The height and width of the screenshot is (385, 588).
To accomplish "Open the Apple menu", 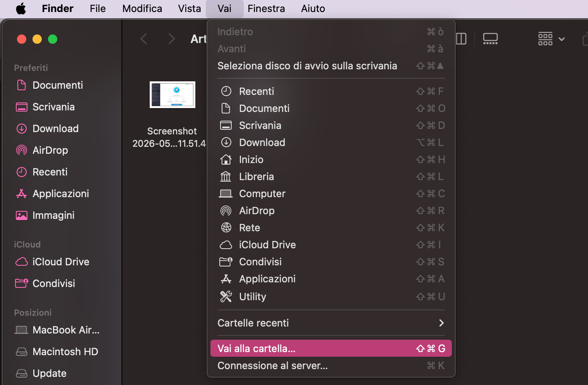I will 21,9.
